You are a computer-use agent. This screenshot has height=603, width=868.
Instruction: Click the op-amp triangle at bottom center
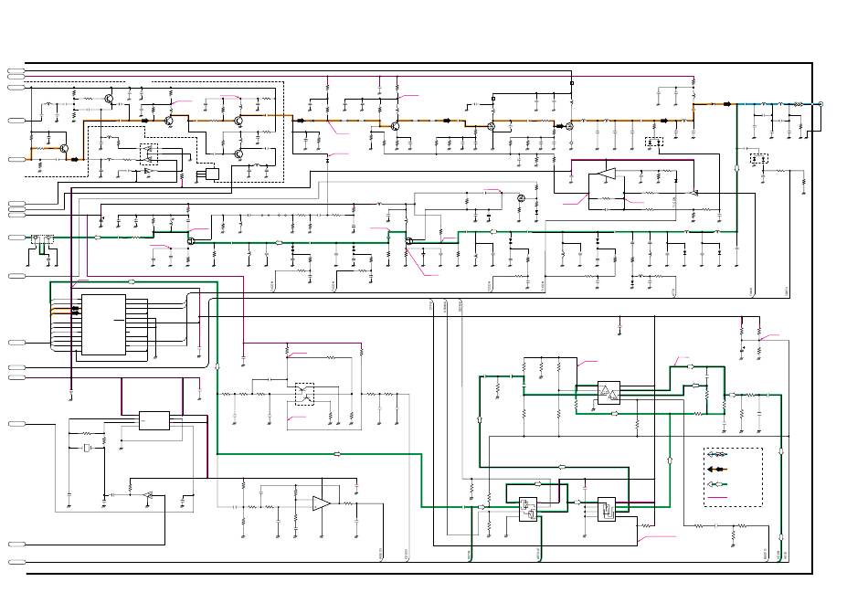pyautogui.click(x=322, y=503)
